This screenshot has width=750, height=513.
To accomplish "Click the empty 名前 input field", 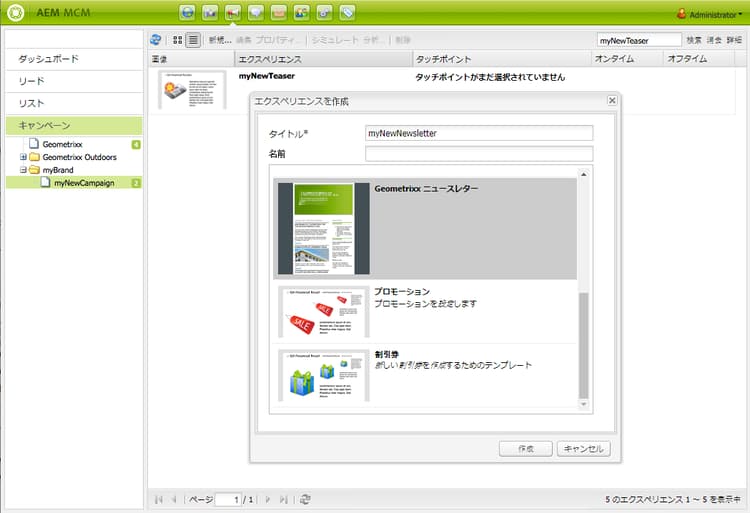I will tap(479, 154).
